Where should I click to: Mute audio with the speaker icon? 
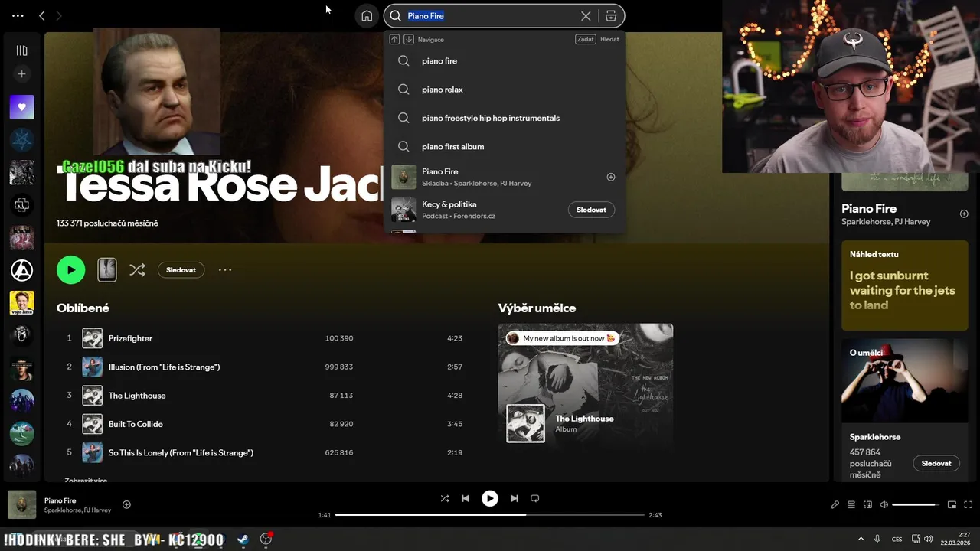[x=884, y=504]
